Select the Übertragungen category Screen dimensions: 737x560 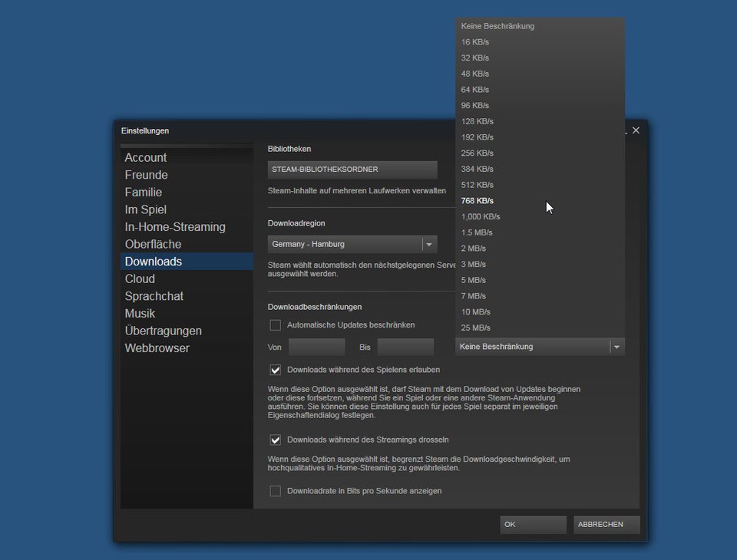pyautogui.click(x=187, y=331)
